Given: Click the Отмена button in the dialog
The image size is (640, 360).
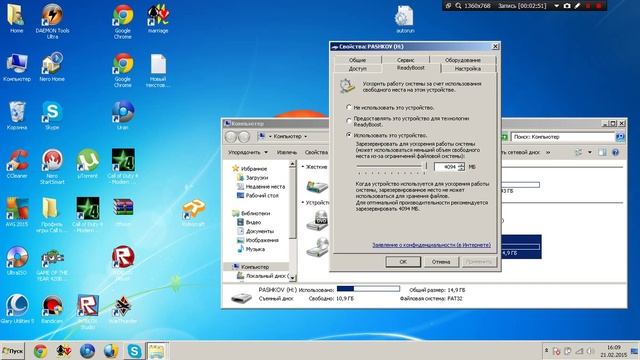Looking at the screenshot, I should pos(441,262).
